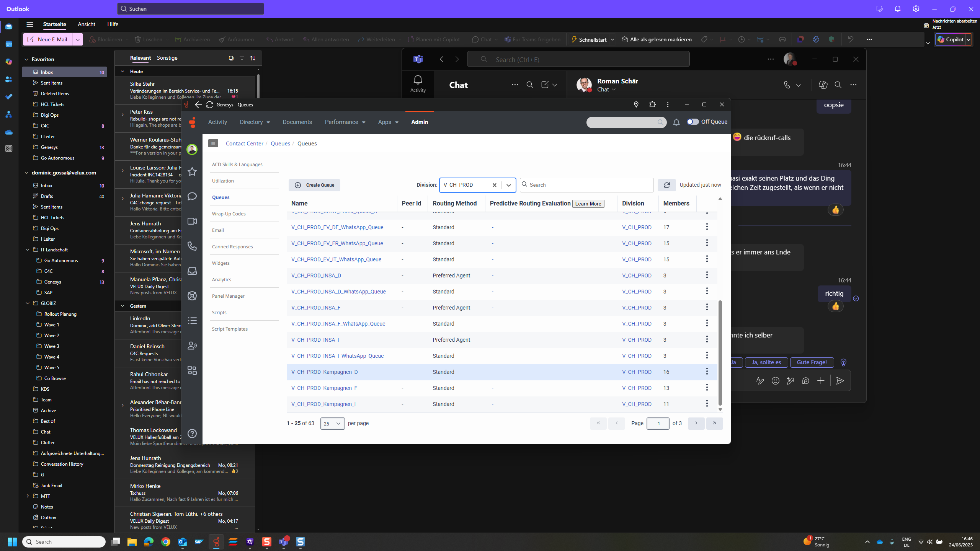This screenshot has height=551, width=980.
Task: Click the Genesys location pin icon
Action: click(x=636, y=104)
